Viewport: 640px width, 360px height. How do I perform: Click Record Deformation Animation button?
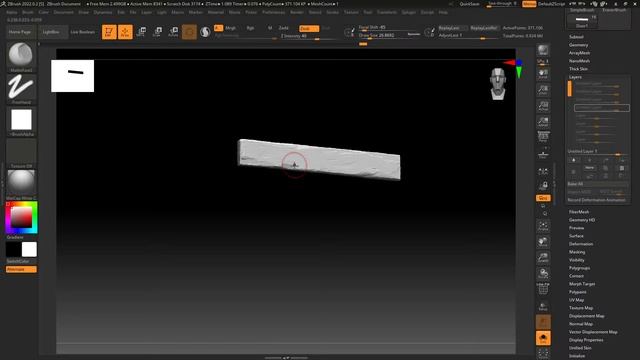tap(598, 200)
